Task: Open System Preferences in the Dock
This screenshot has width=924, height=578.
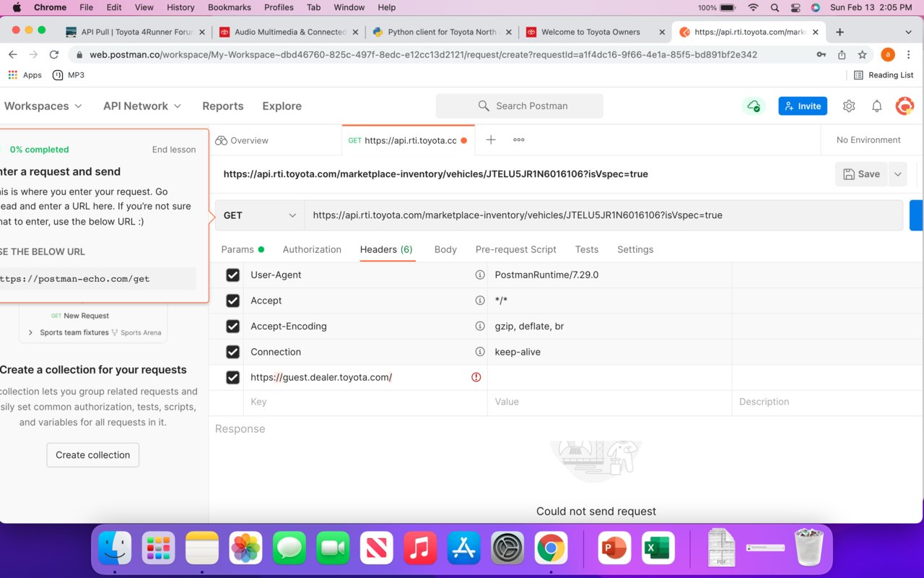Action: tap(507, 548)
